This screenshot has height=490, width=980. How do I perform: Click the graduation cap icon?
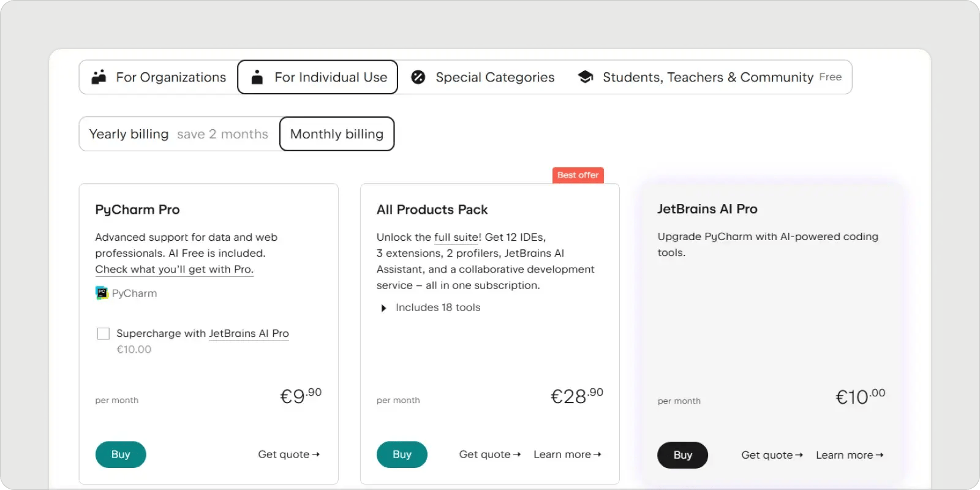click(586, 77)
